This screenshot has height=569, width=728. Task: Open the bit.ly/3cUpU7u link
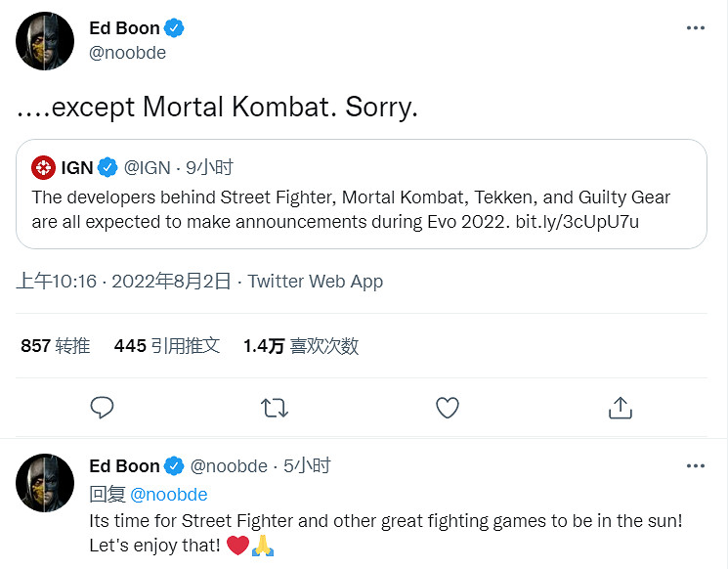(x=578, y=221)
